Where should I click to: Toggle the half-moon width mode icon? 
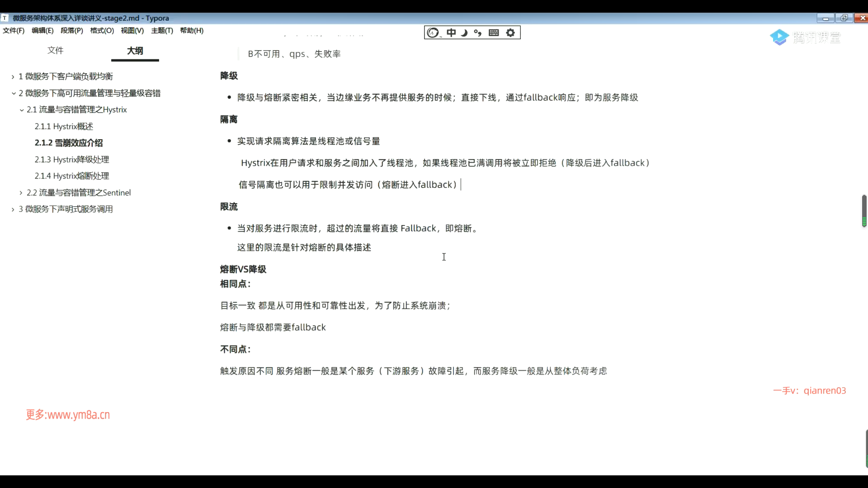464,33
